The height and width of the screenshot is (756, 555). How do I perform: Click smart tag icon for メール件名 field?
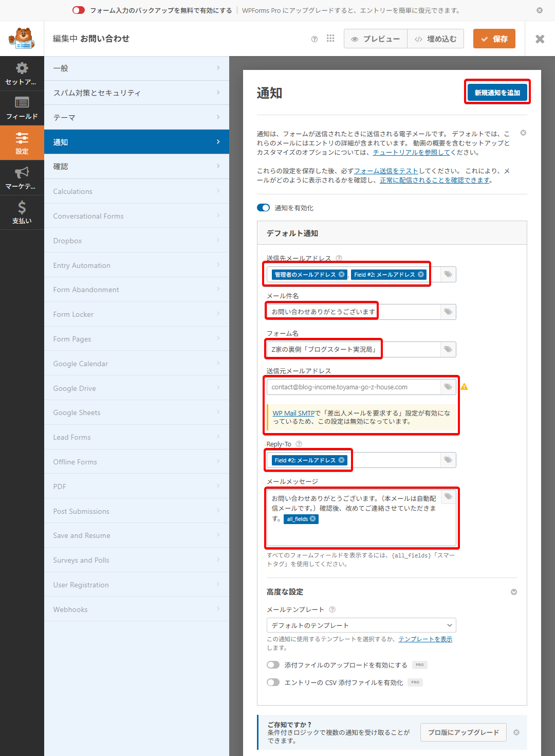[448, 312]
